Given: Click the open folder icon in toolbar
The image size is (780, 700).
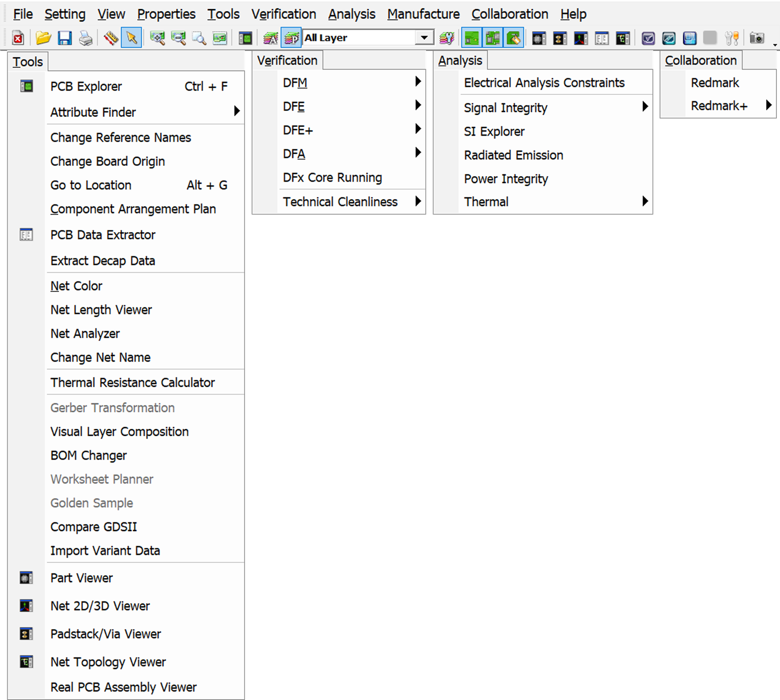Looking at the screenshot, I should pyautogui.click(x=43, y=38).
